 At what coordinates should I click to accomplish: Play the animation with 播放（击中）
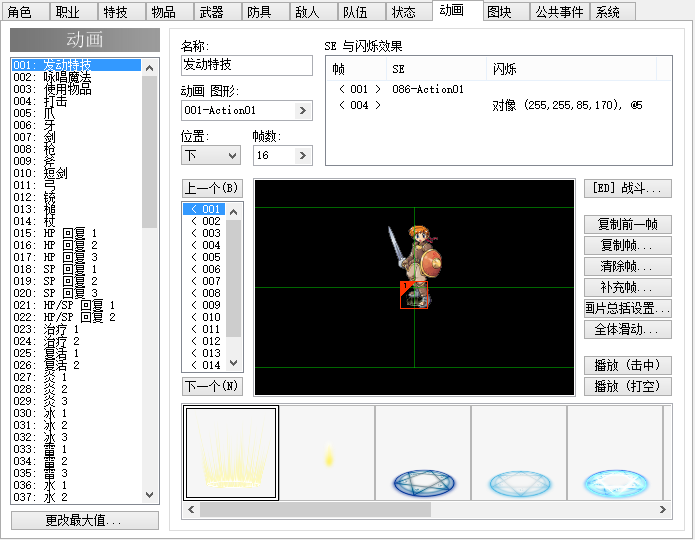tap(628, 365)
